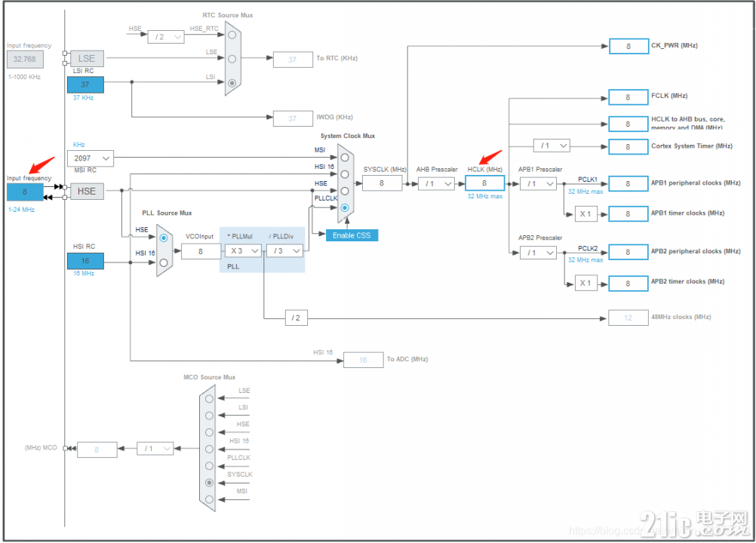This screenshot has width=756, height=543.
Task: Click the To RTC (KHz) value field
Action: click(x=293, y=60)
